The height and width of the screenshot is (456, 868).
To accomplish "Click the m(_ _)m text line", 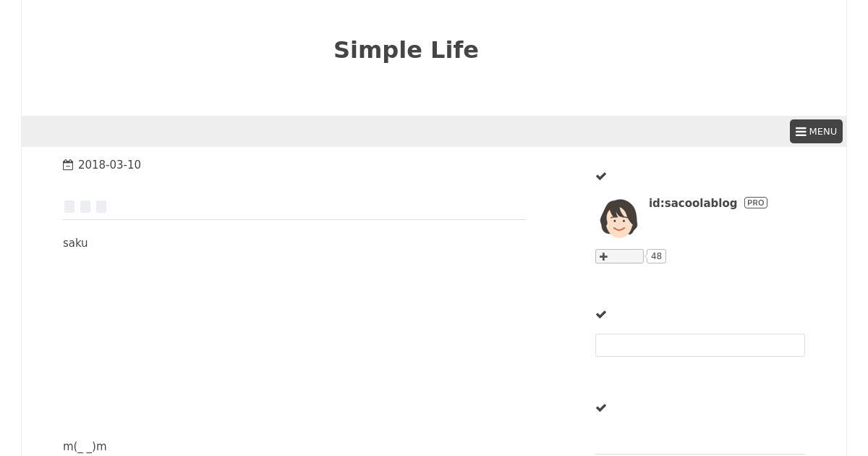I will tap(85, 447).
